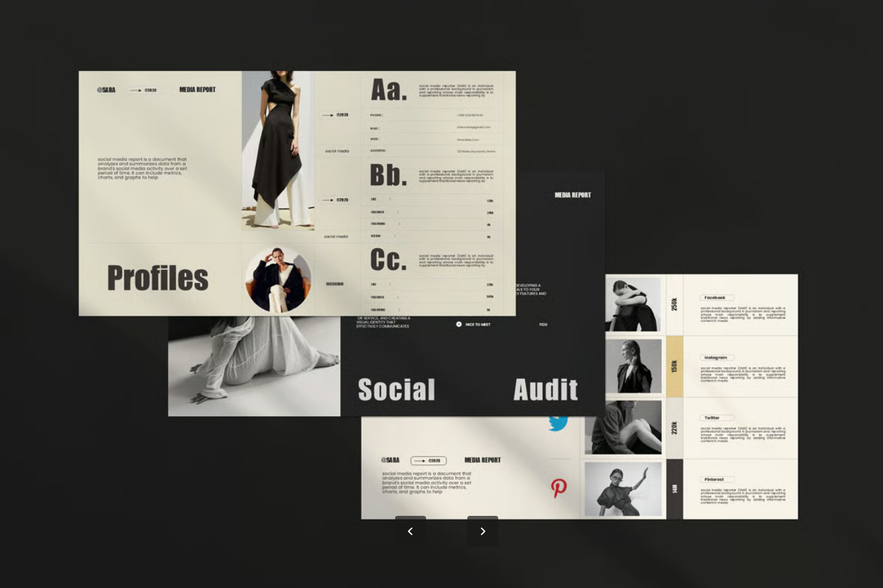Select the 'Instagram' label pill

pos(717,357)
